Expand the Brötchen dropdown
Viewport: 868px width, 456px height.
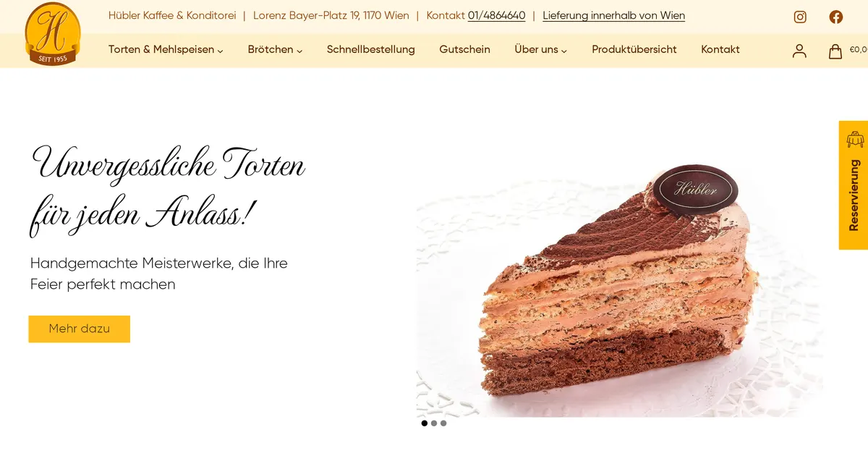tap(275, 49)
